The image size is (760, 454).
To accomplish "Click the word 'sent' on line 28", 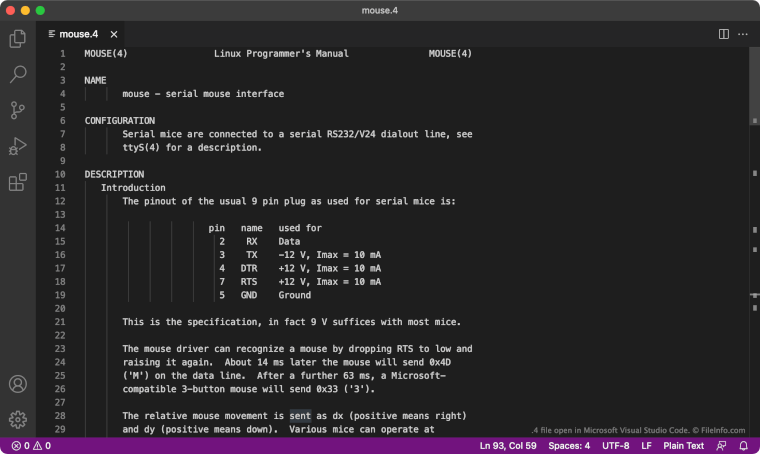I will pos(300,415).
